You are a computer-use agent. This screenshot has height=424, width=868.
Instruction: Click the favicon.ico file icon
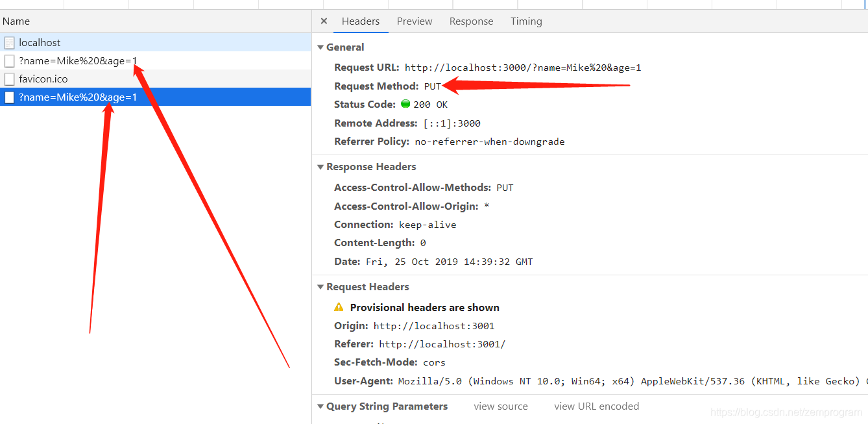9,79
